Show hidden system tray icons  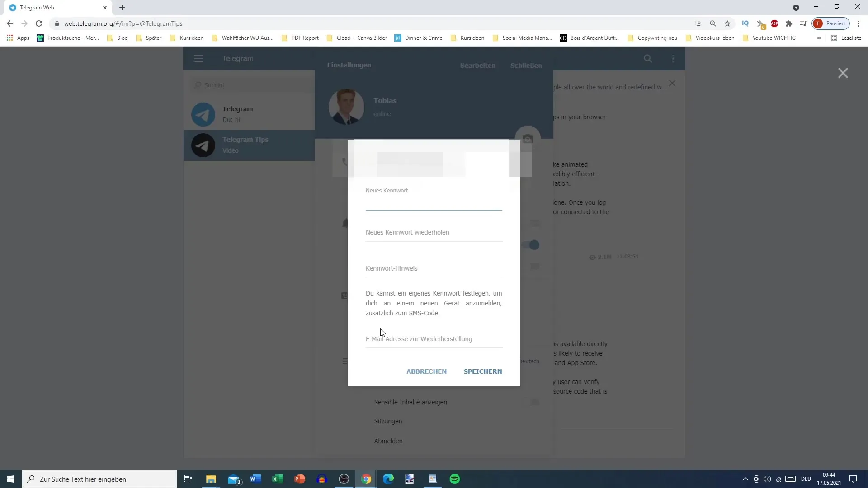(745, 479)
